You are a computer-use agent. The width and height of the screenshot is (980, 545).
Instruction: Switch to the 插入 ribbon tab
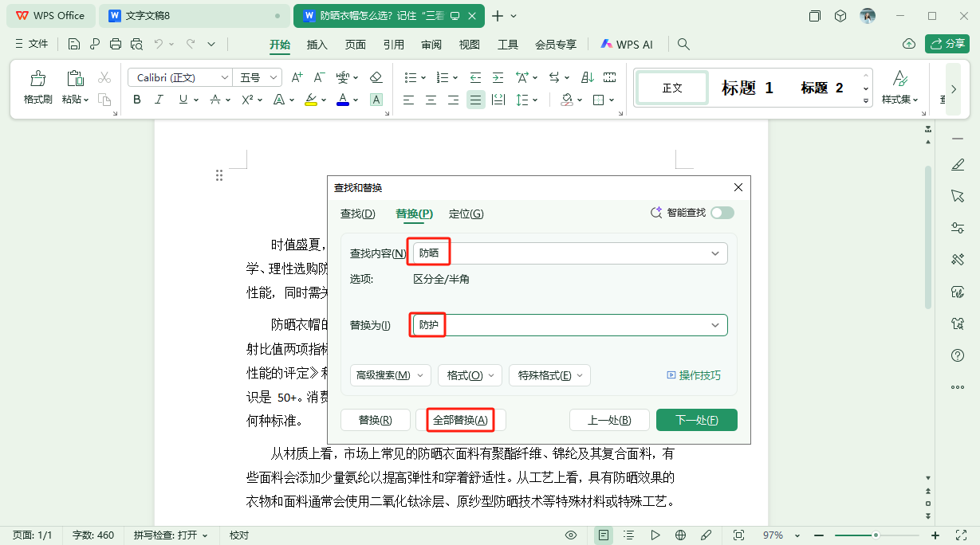(x=317, y=45)
